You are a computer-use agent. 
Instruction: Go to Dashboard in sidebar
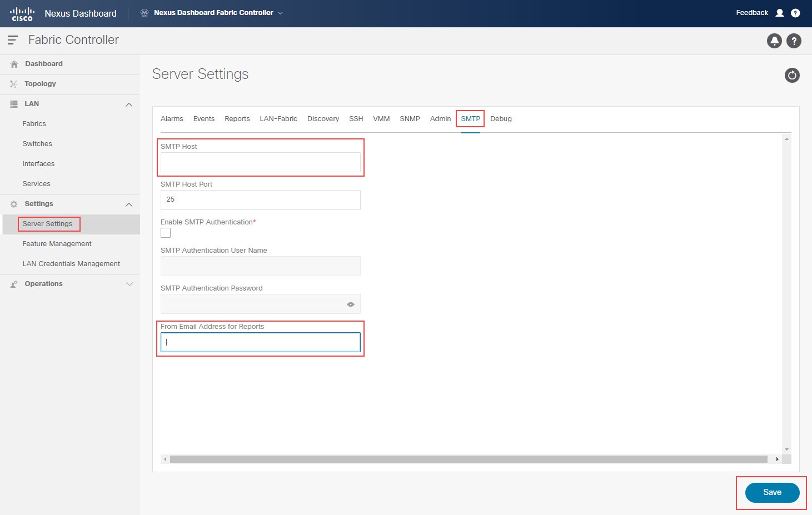[x=44, y=64]
